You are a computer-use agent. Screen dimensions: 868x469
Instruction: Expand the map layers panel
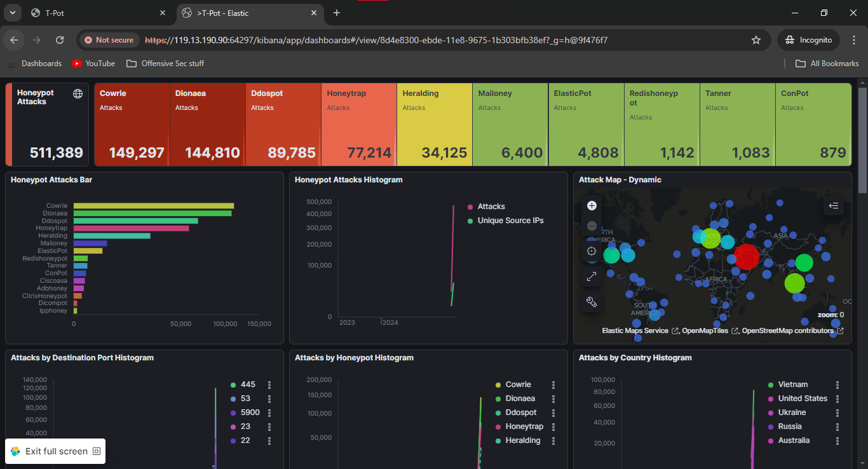834,205
